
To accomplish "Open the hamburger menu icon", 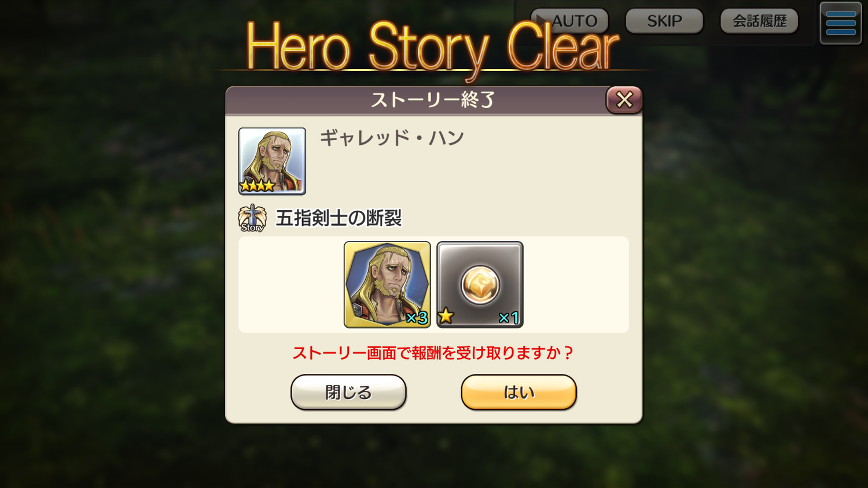I will 841,23.
